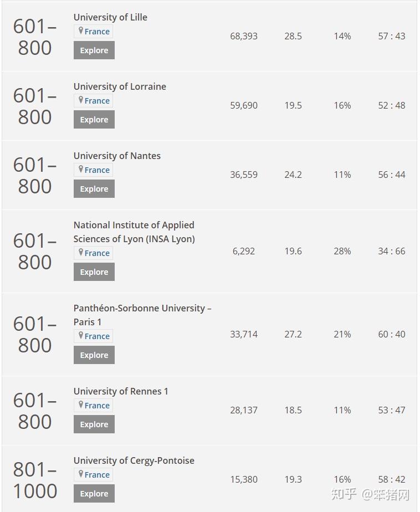420x512 pixels.
Task: Follow France link under Panthéon-Sorbonne University
Action: pos(97,336)
